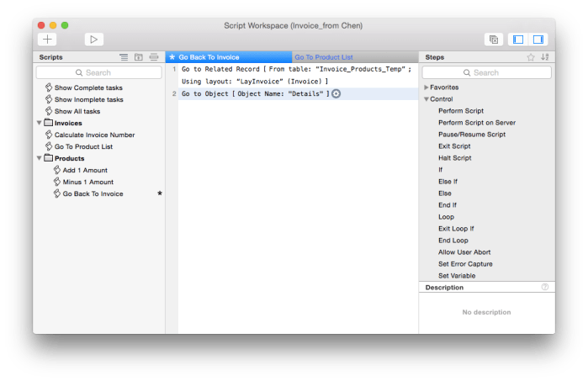
Task: Click the new script plus button
Action: coord(47,39)
